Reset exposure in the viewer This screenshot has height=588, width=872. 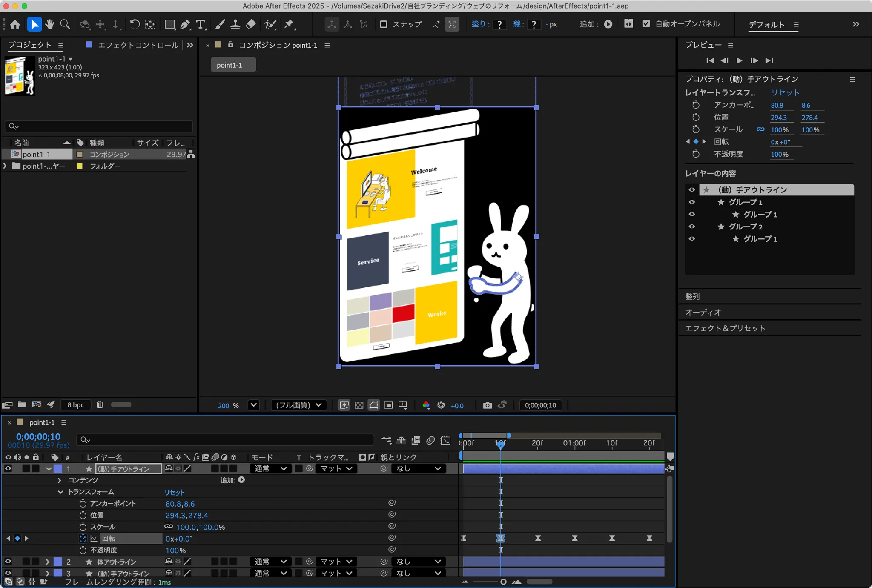441,405
